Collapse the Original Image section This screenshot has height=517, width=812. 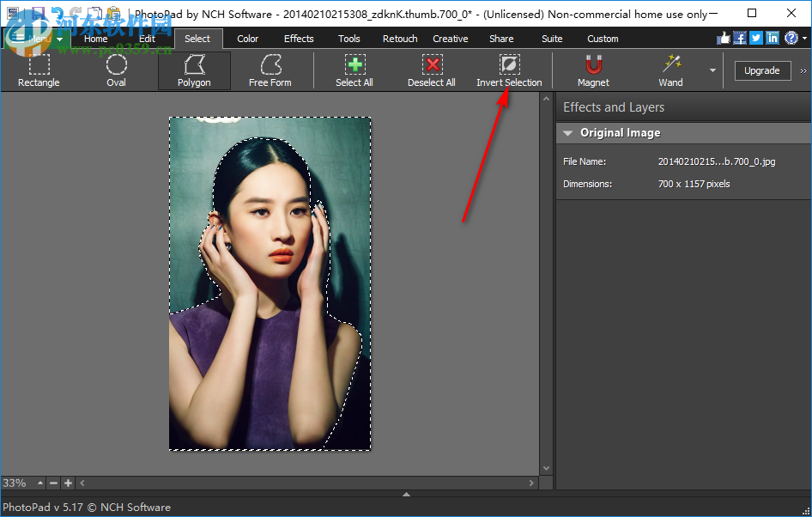click(567, 133)
